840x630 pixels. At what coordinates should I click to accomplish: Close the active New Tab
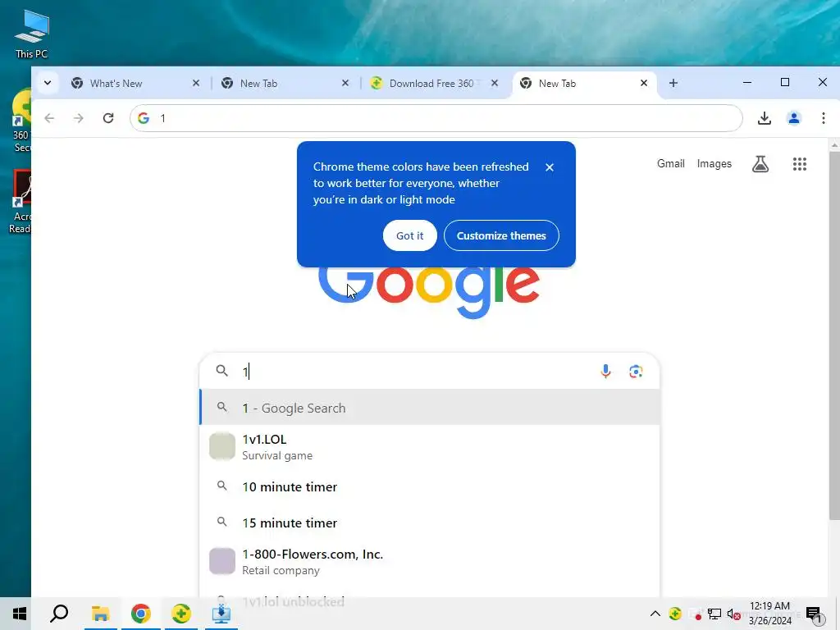point(644,83)
